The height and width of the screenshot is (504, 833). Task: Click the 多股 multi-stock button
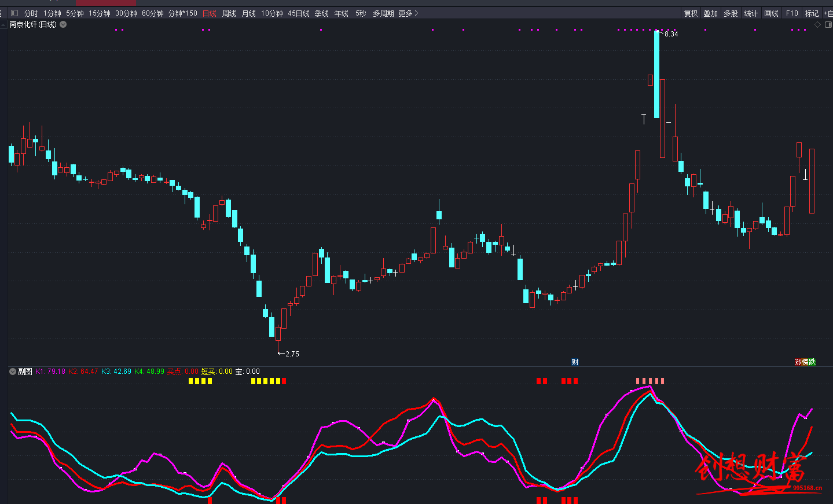(731, 13)
